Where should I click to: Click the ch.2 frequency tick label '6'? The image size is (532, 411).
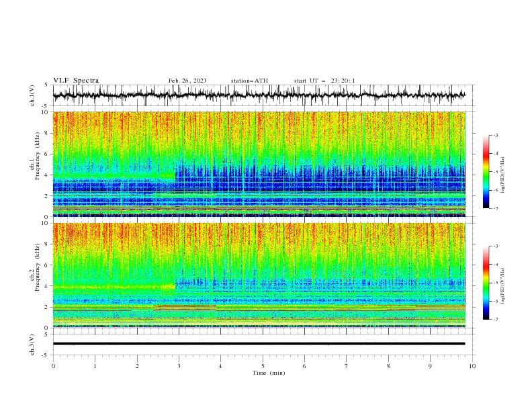48,265
